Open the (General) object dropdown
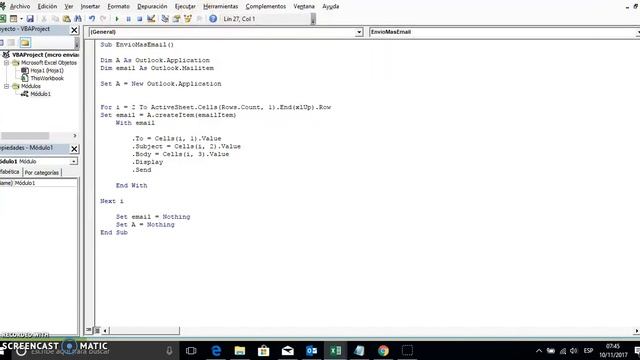 (359, 32)
